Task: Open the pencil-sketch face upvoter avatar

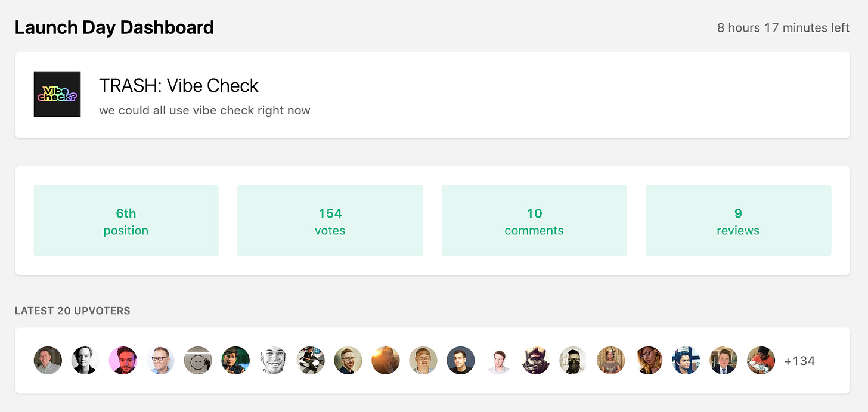Action: click(273, 361)
